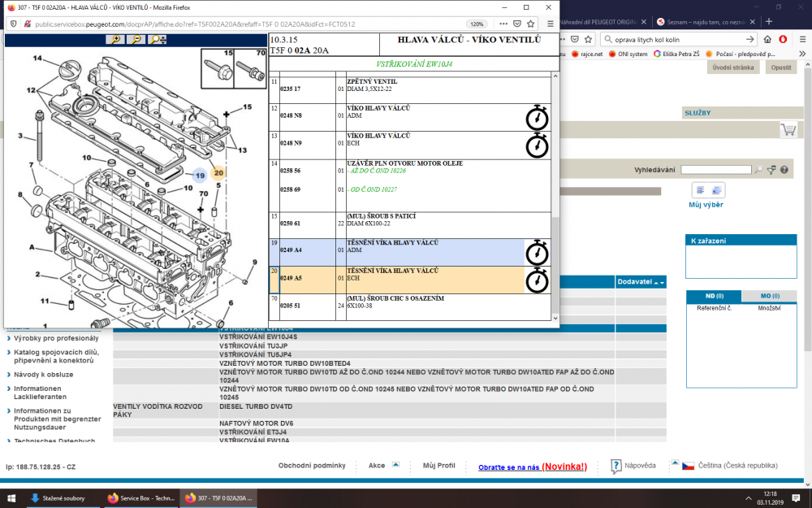The width and height of the screenshot is (812, 508).
Task: Click the Opustit button
Action: (781, 67)
